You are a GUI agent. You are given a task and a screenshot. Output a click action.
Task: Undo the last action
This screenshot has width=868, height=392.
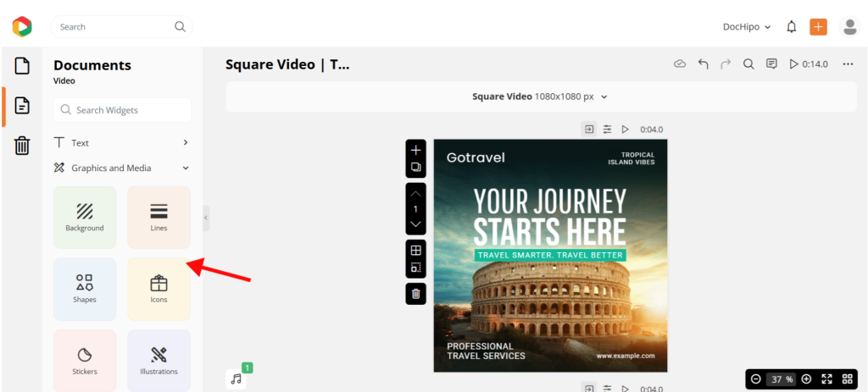pyautogui.click(x=703, y=64)
